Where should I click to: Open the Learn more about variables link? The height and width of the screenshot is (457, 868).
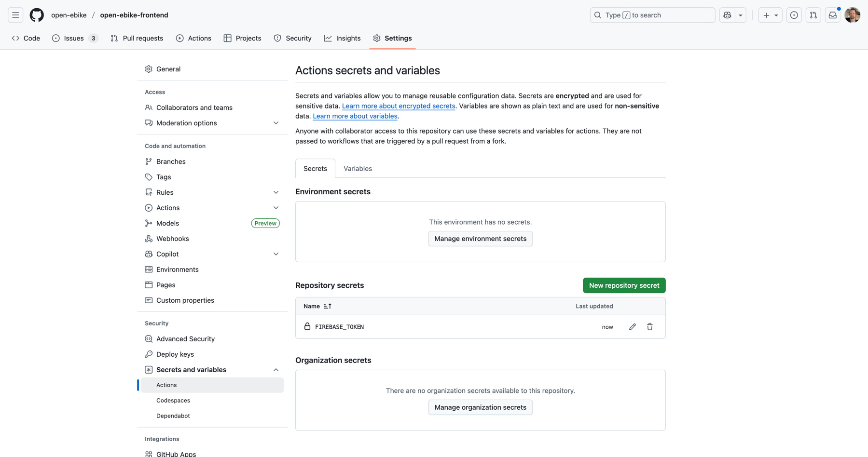point(355,116)
